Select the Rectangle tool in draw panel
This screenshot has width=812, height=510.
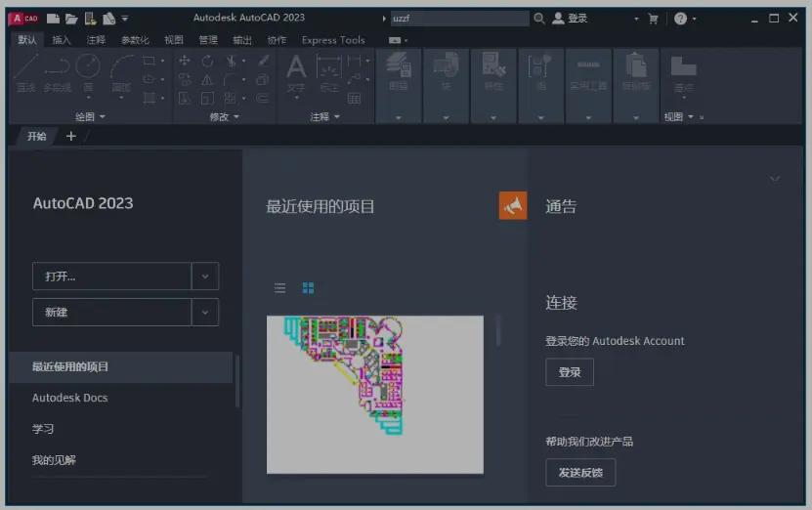click(x=149, y=61)
